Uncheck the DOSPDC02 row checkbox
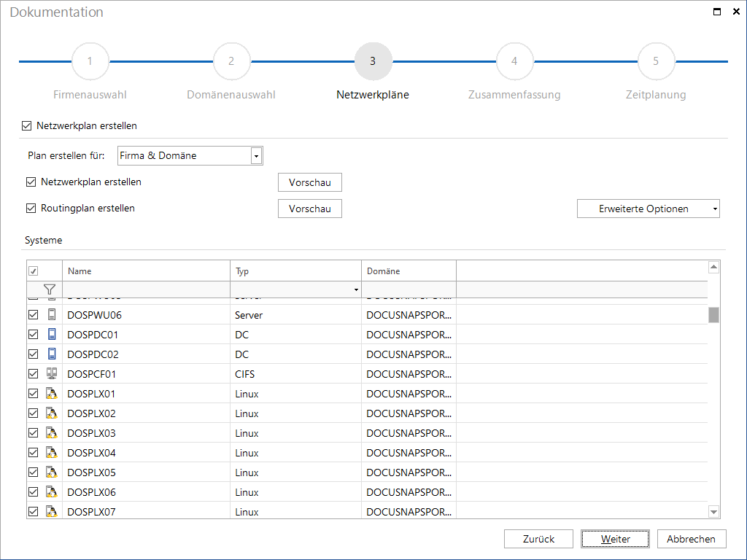The width and height of the screenshot is (747, 560). tap(34, 354)
